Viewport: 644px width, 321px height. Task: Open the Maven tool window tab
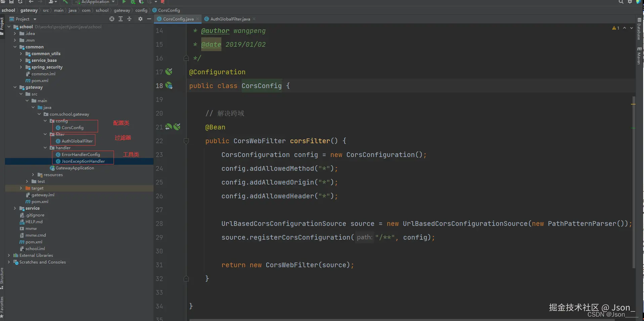639,56
